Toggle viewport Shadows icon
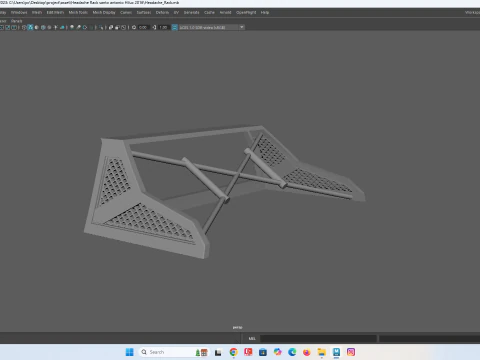Screen dimensions: 480x360 coord(62,27)
